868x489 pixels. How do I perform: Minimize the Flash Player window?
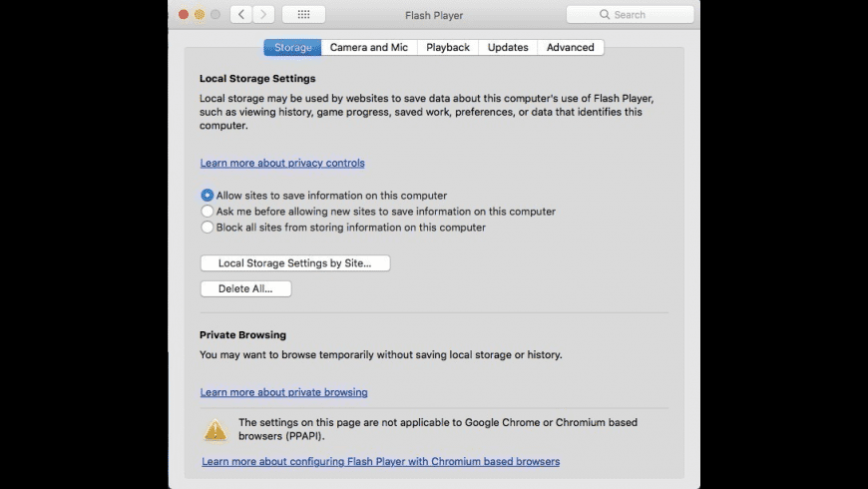(200, 15)
